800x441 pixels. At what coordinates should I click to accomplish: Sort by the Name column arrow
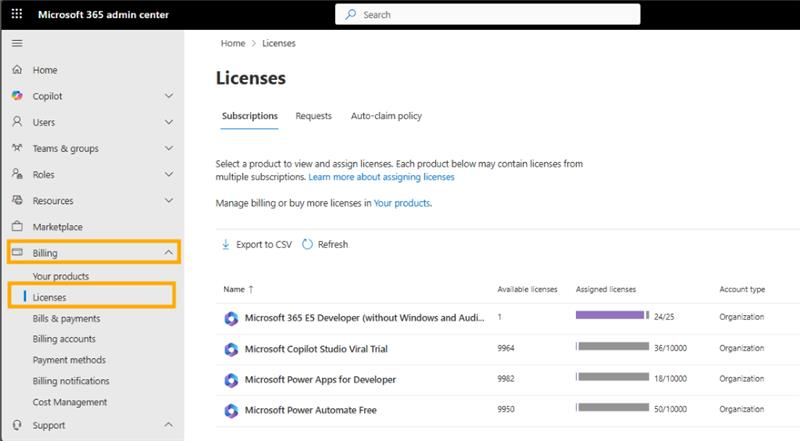point(251,289)
